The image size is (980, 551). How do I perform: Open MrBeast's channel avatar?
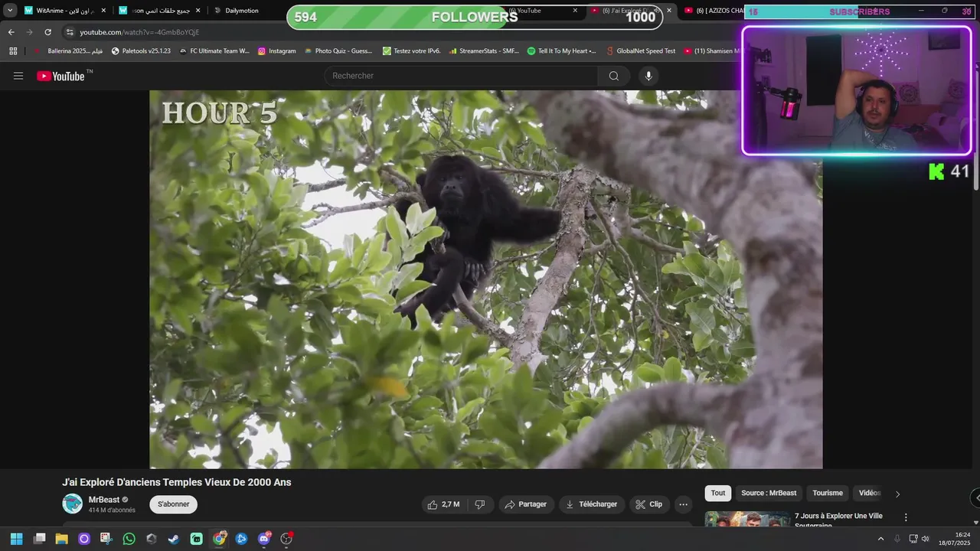pyautogui.click(x=72, y=504)
